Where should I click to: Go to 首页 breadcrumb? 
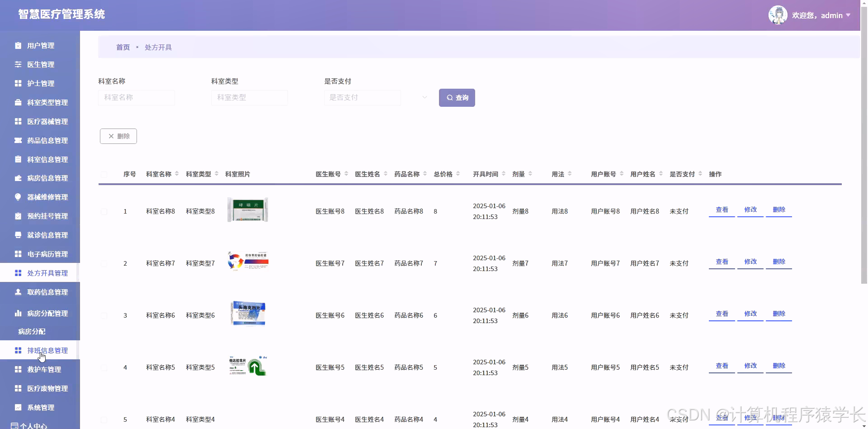click(x=123, y=47)
